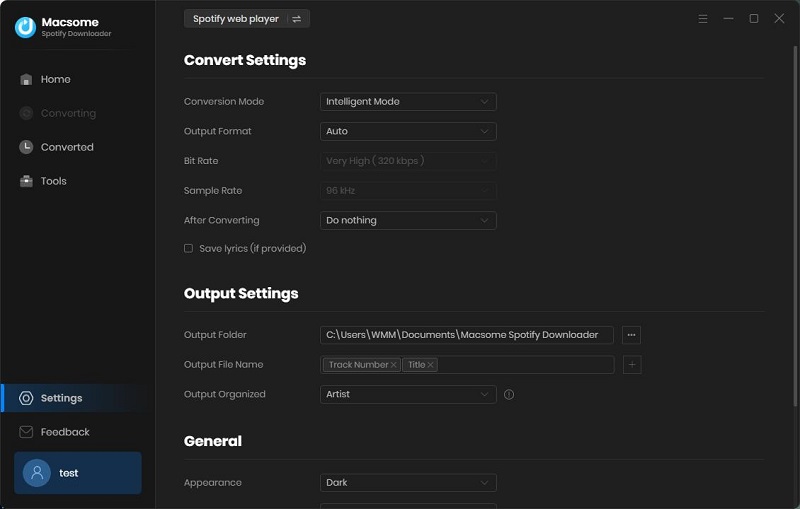
Task: Click the Output Folder path field
Action: click(466, 335)
